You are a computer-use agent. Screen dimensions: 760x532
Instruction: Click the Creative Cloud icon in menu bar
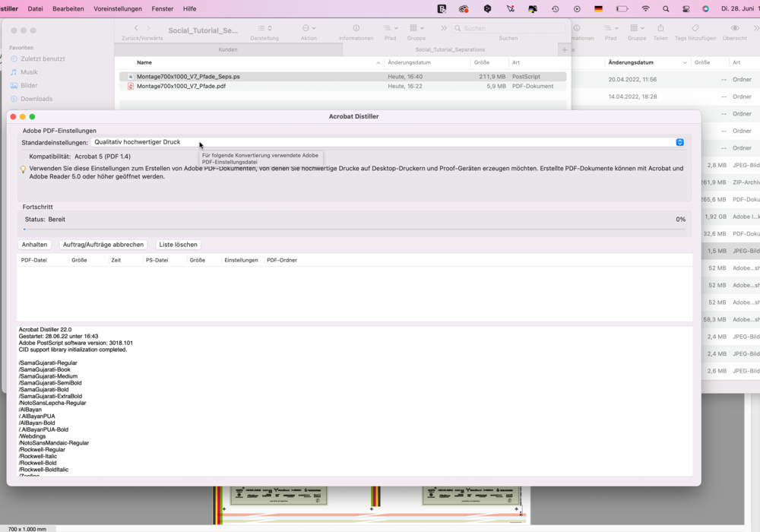(464, 8)
